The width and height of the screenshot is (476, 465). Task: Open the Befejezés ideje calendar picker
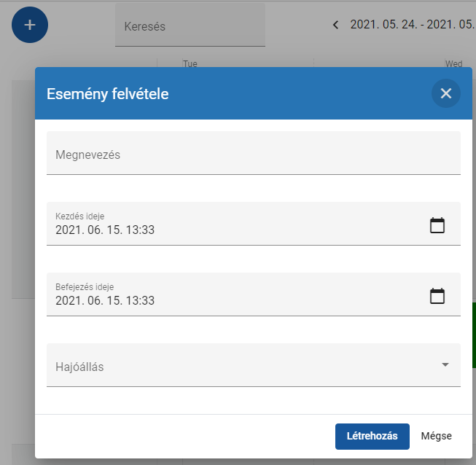coord(437,296)
